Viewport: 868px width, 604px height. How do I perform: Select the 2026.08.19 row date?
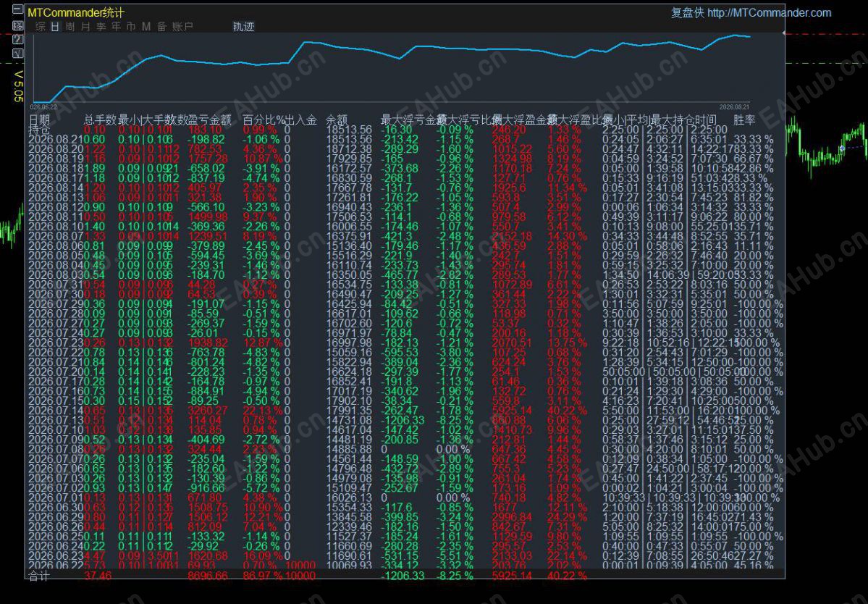pos(55,159)
